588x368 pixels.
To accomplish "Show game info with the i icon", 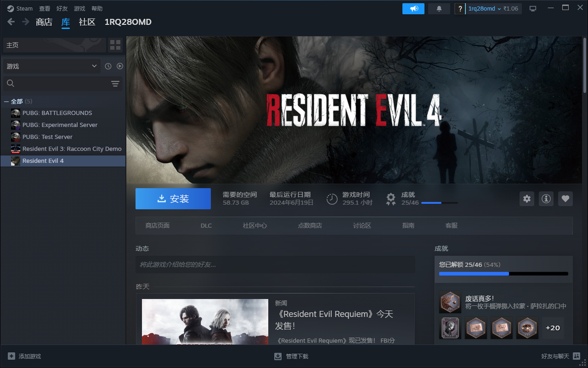I will (x=546, y=199).
